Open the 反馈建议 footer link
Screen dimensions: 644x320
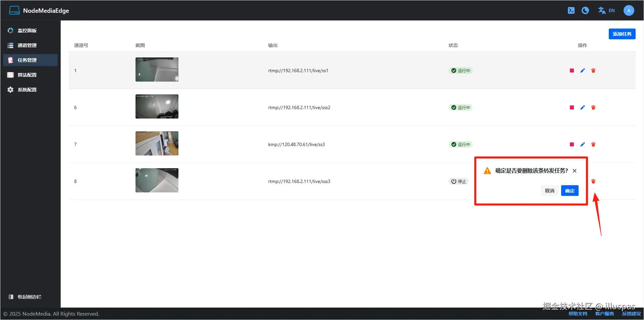coord(632,314)
